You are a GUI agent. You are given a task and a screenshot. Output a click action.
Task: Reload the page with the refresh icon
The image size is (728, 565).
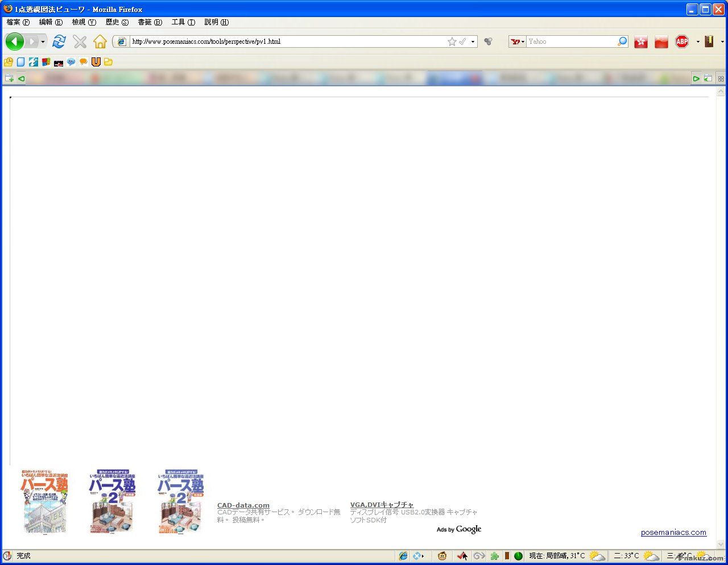(59, 41)
